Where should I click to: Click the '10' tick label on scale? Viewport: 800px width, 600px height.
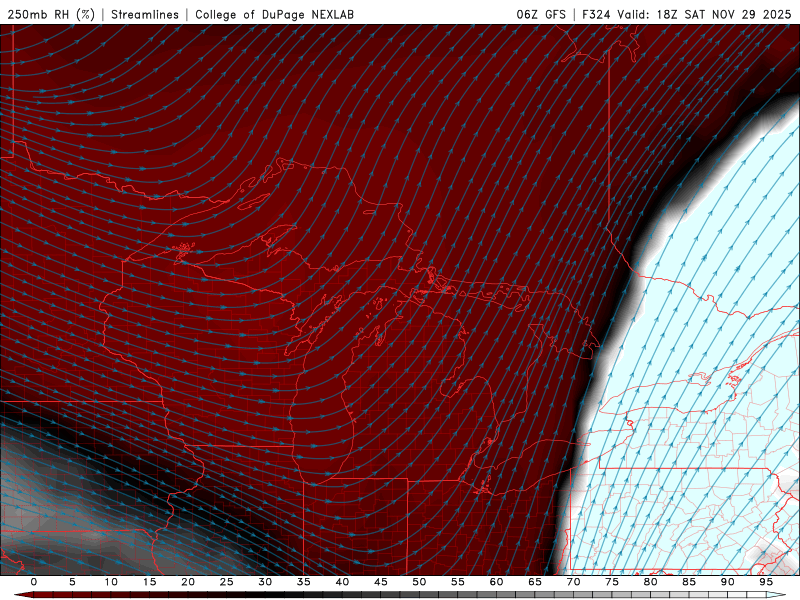tap(111, 582)
